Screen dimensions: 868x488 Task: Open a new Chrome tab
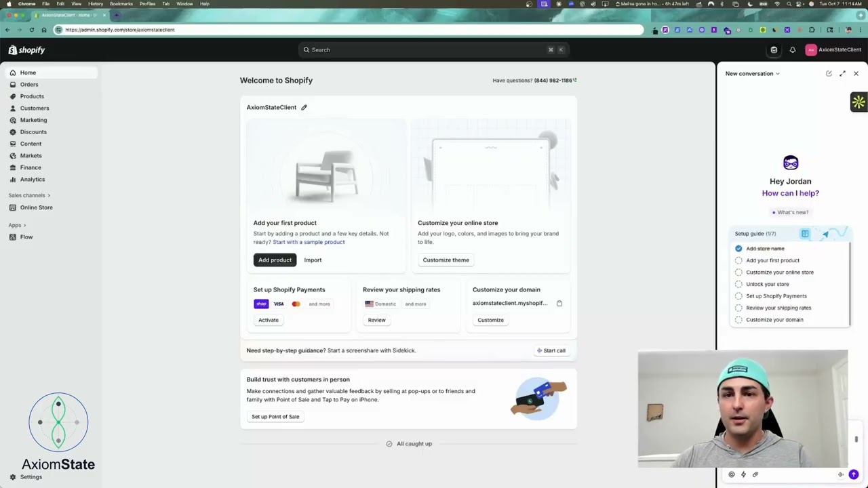coord(116,15)
